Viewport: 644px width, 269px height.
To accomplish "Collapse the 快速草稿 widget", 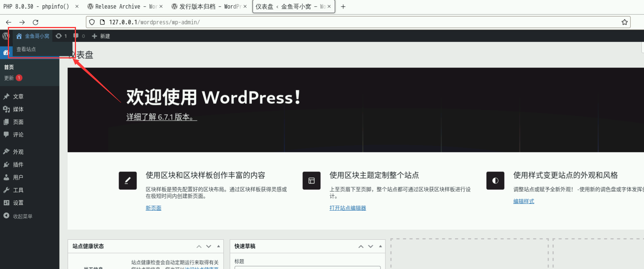I will pyautogui.click(x=380, y=246).
